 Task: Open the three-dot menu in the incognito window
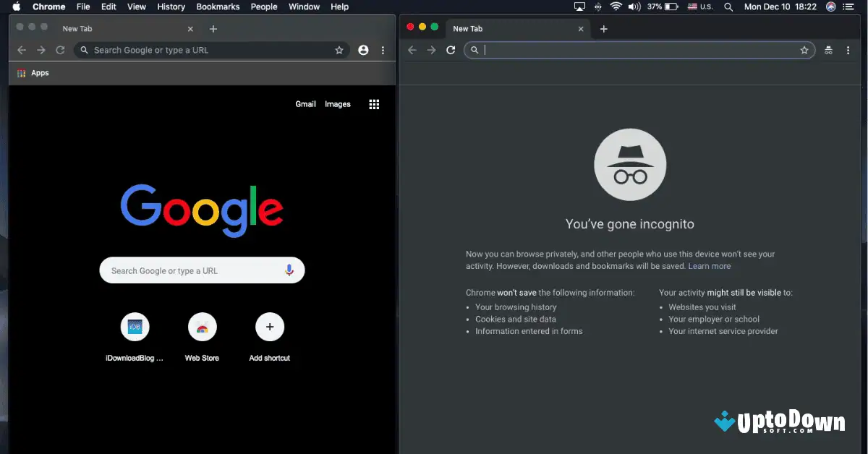[848, 50]
